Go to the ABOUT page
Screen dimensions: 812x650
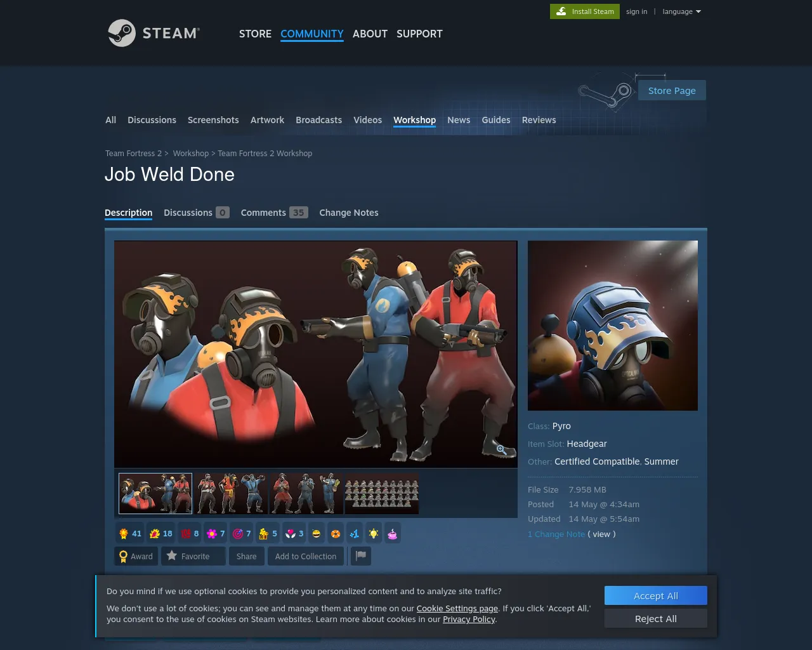pyautogui.click(x=370, y=34)
